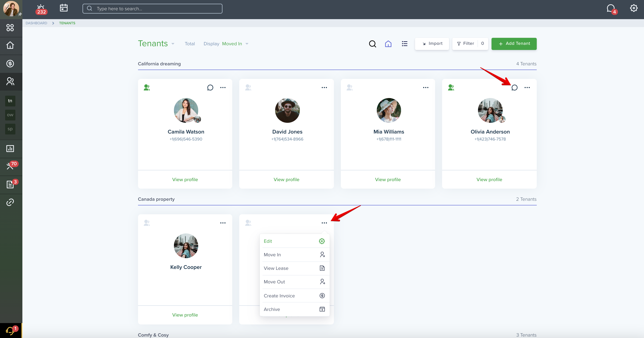Focus the top search field

point(152,8)
